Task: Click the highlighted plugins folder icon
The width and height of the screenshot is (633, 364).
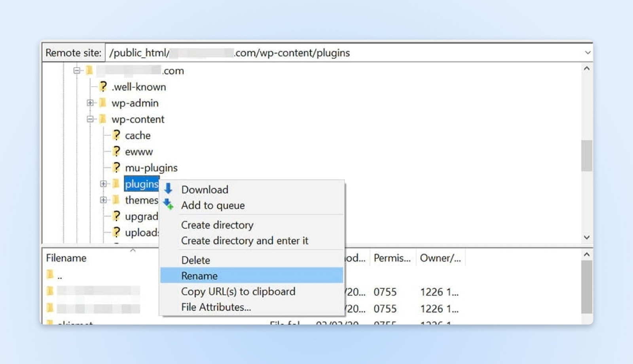Action: [x=115, y=184]
